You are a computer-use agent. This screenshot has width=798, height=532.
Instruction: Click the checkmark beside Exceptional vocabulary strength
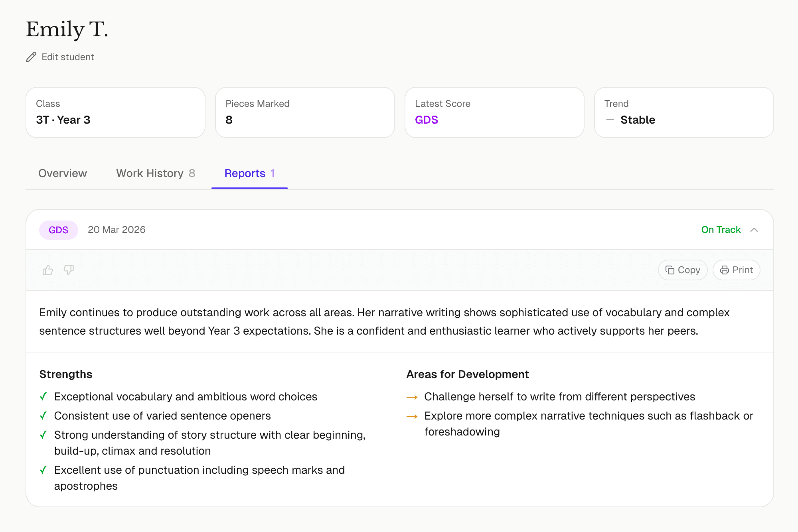pos(43,396)
